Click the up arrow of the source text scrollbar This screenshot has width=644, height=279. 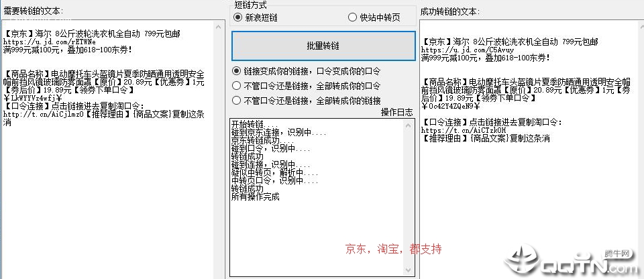(218, 25)
